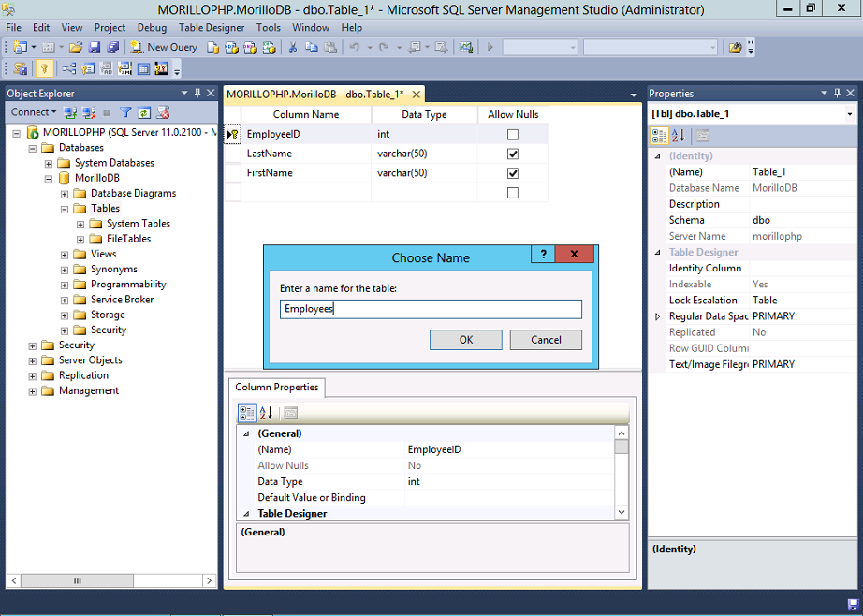
Task: Open the Table Designer menu
Action: pyautogui.click(x=212, y=27)
